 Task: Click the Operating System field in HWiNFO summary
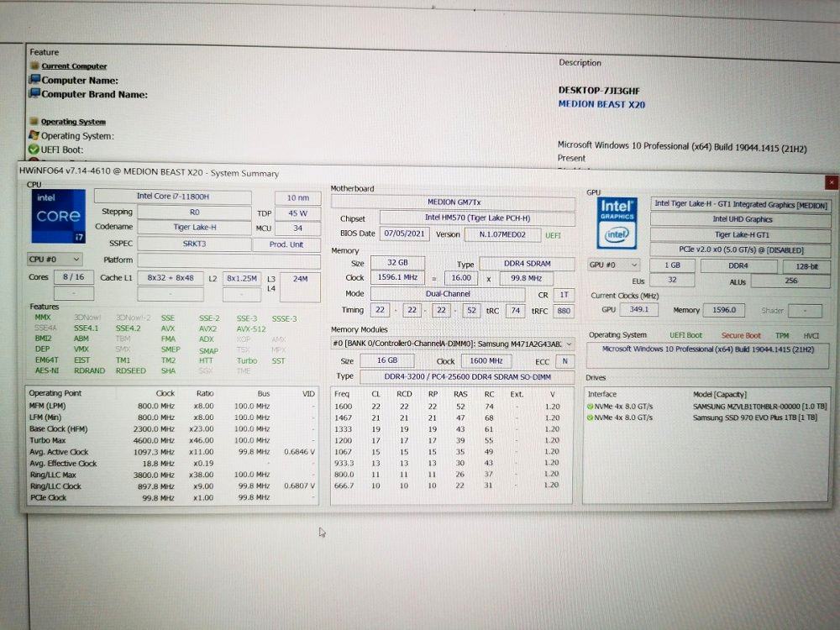coord(707,355)
